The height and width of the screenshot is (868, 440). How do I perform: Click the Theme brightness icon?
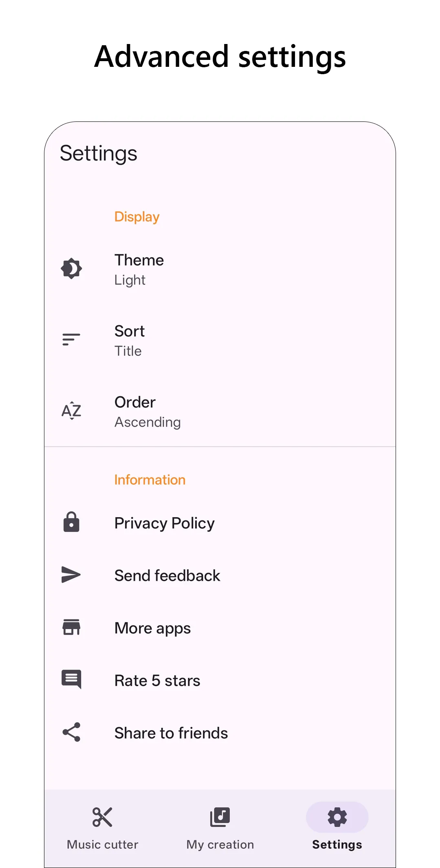71,269
